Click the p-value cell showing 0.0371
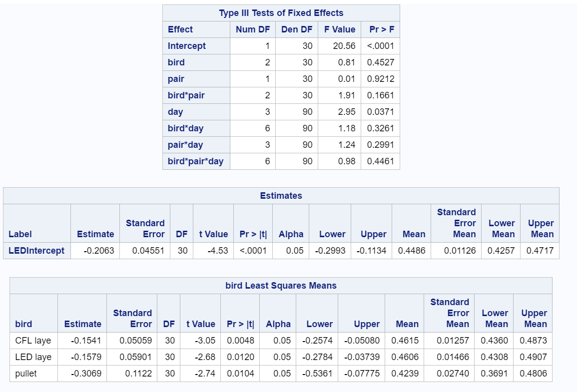Screen dimensions: 577x392 (x=380, y=112)
